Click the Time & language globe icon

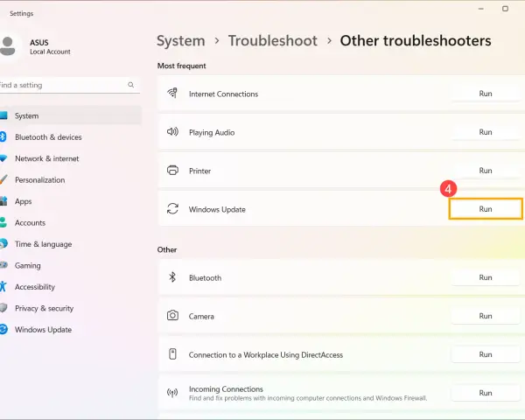point(3,243)
